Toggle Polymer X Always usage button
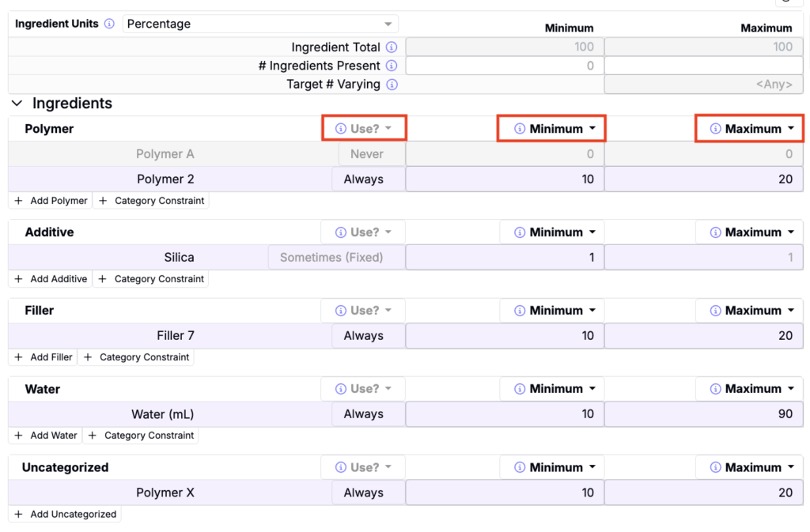The width and height of the screenshot is (810, 532). [x=364, y=492]
